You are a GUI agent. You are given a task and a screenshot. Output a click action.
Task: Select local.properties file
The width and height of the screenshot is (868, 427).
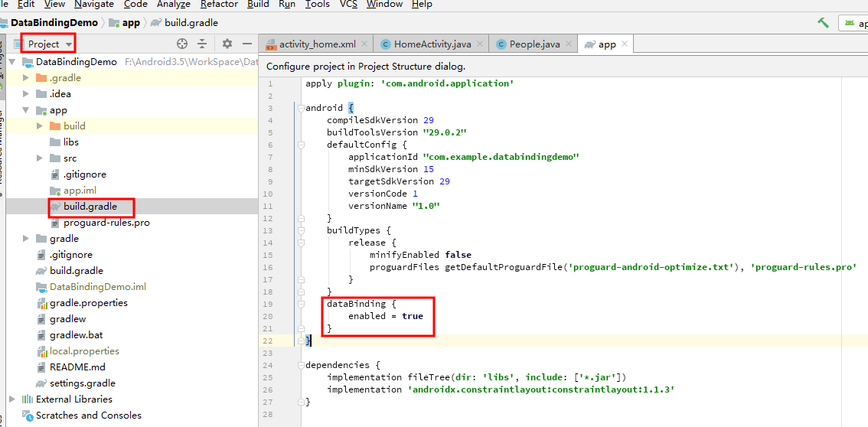coord(84,351)
